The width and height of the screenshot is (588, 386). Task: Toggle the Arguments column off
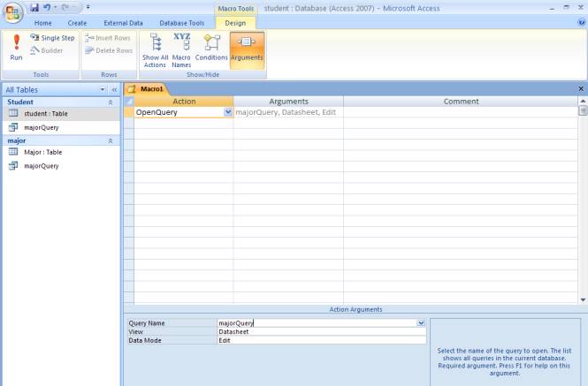click(247, 50)
